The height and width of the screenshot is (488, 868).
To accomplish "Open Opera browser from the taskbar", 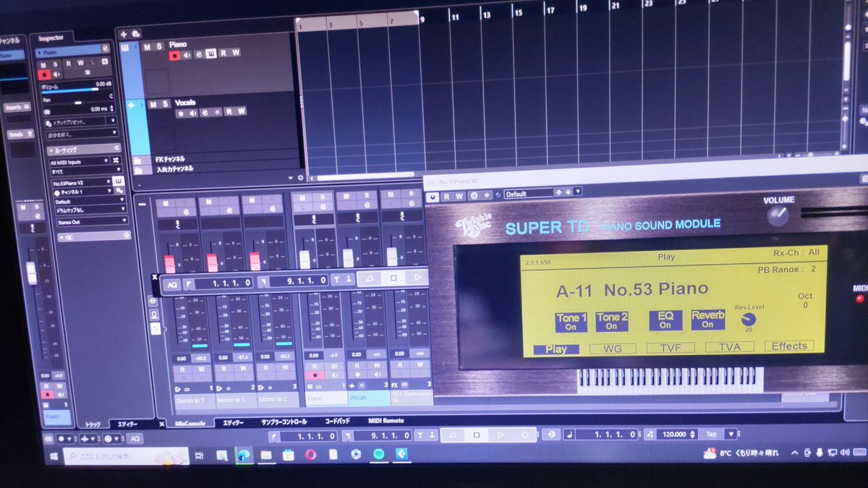I will (x=310, y=455).
